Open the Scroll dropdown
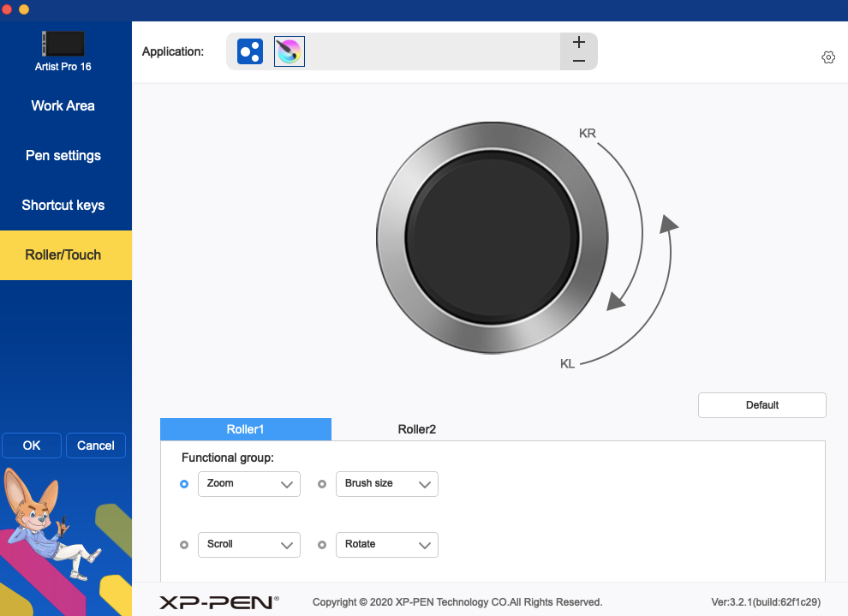848x616 pixels. pyautogui.click(x=248, y=545)
